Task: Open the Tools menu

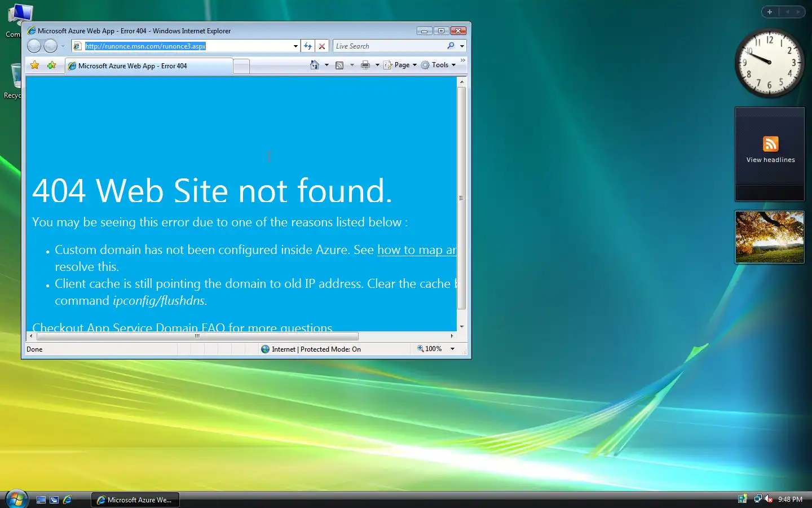Action: (x=438, y=65)
